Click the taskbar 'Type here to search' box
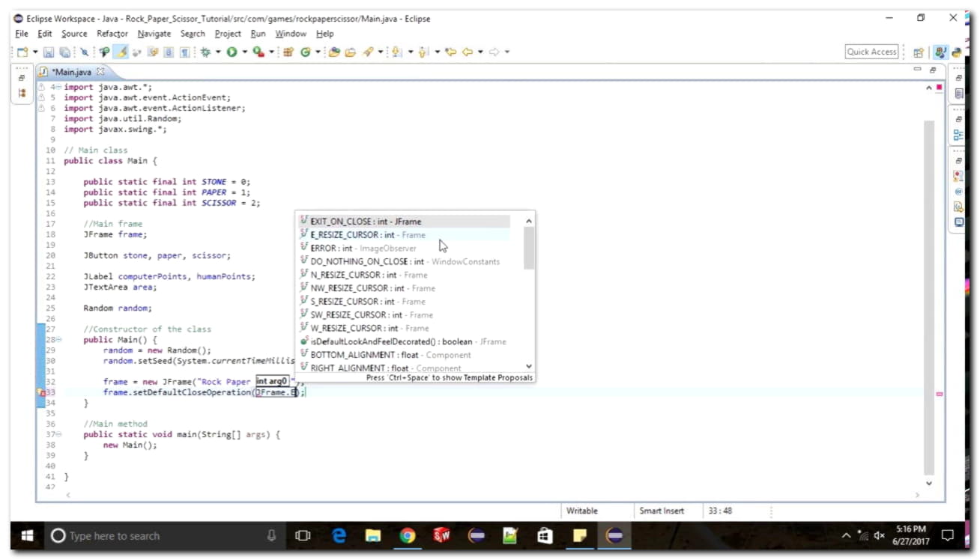Screen dimensions: 980x560 (x=163, y=536)
